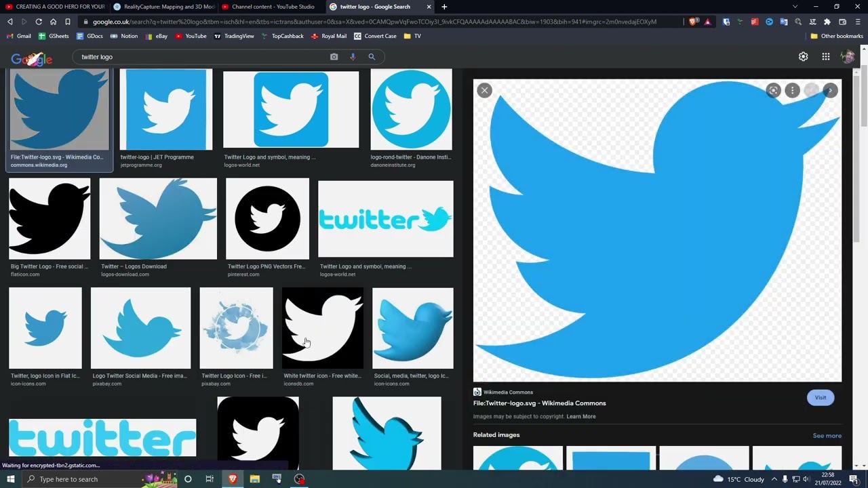This screenshot has width=868, height=488.
Task: Select the logo-rond-twitter Danone thumbnail
Action: (411, 109)
